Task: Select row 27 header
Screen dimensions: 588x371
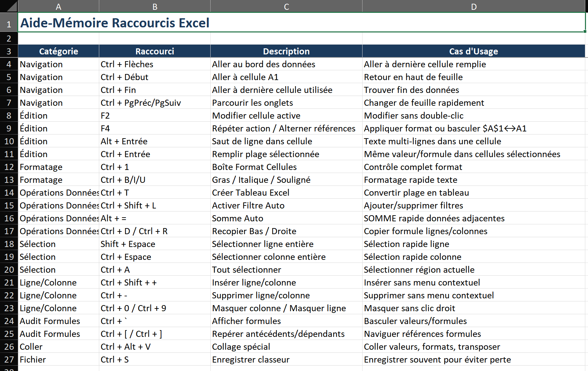Action: pyautogui.click(x=9, y=360)
